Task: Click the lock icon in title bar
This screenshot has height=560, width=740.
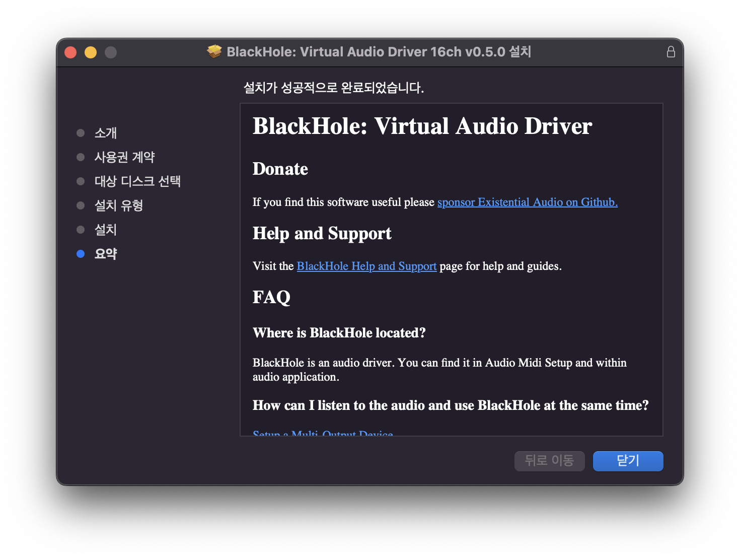Action: click(671, 52)
